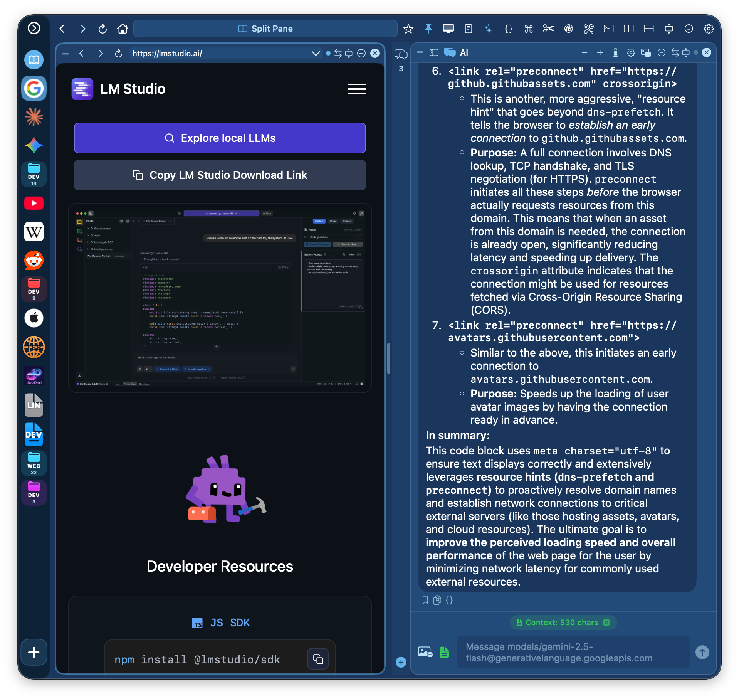Pin the current page with the pin icon
739x700 pixels.
coord(428,29)
